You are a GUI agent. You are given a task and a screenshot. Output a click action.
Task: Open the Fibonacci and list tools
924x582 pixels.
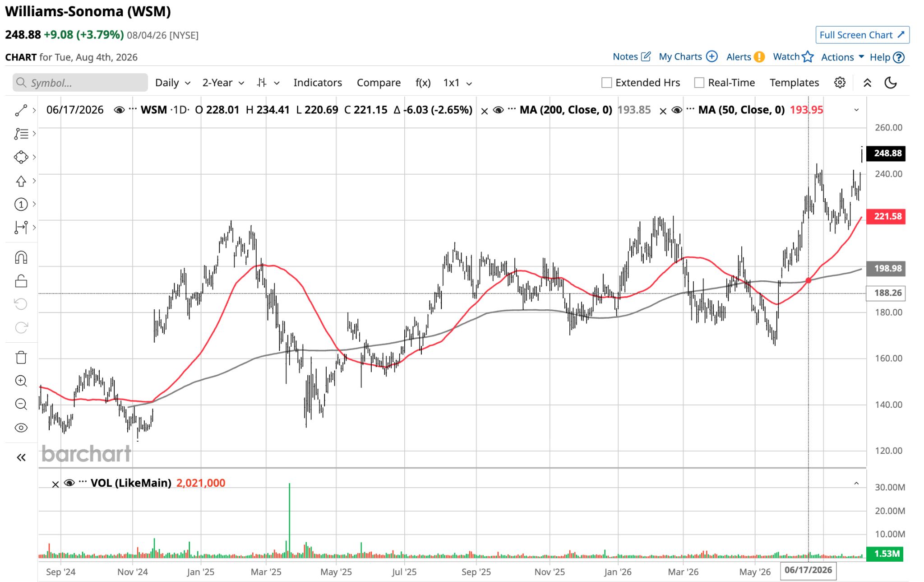pyautogui.click(x=21, y=134)
